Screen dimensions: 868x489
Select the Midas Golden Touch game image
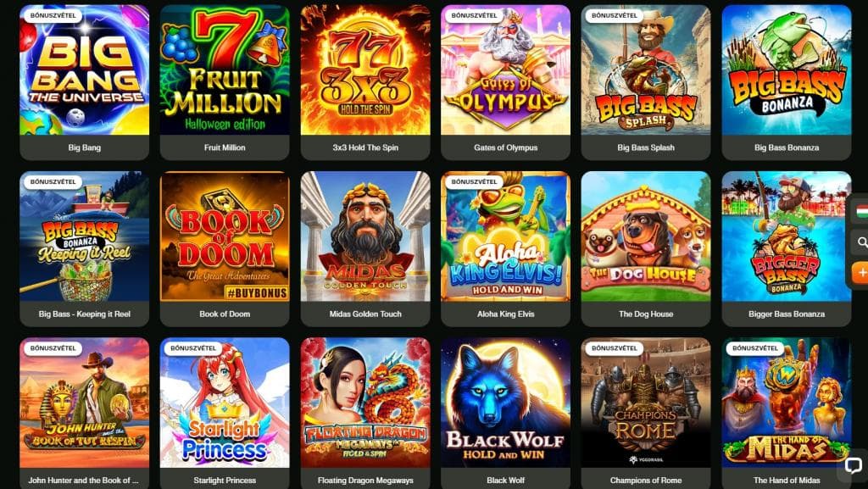365,236
